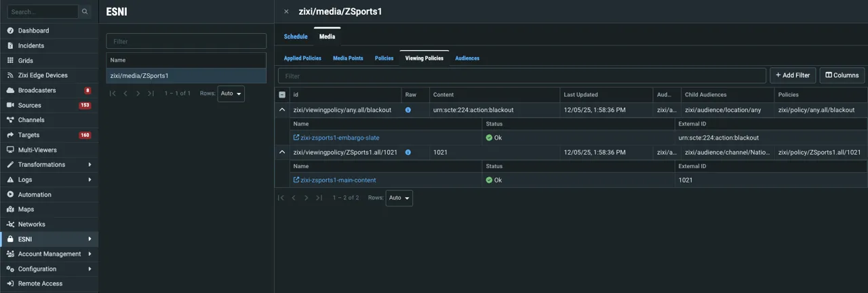Select the Media tab
Screen dimensions: 868x293
click(328, 37)
